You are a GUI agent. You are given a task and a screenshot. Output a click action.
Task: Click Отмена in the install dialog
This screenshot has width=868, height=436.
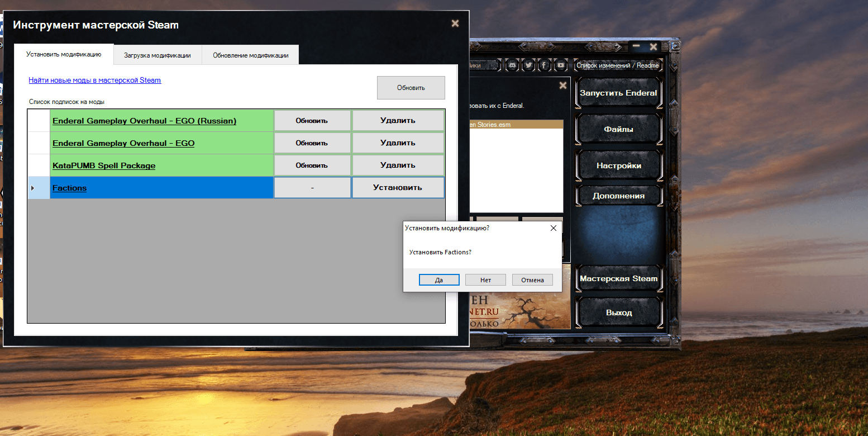pos(532,280)
